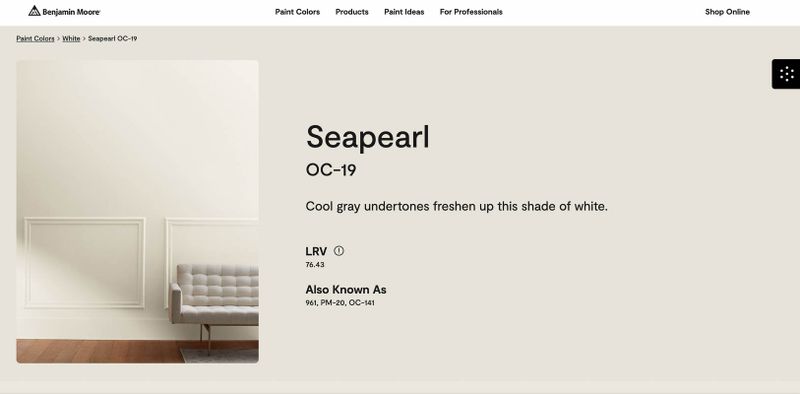Go to Paint Colors breadcrumb link
The image size is (800, 394).
pyautogui.click(x=35, y=38)
